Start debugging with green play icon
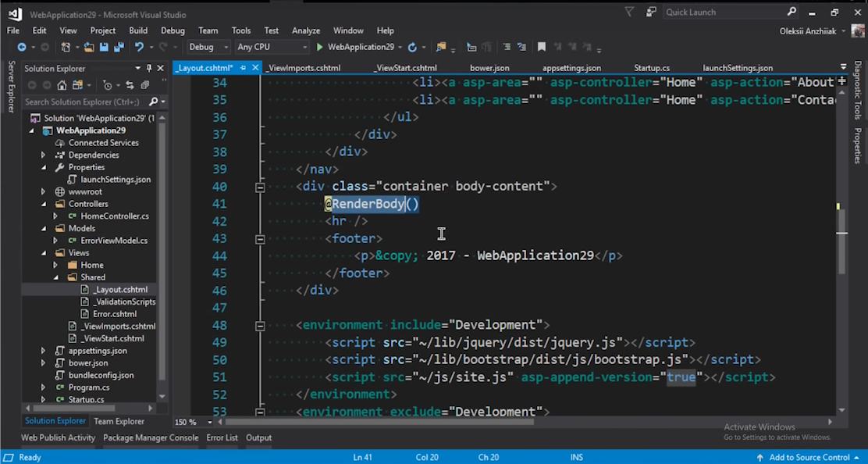 pyautogui.click(x=319, y=48)
